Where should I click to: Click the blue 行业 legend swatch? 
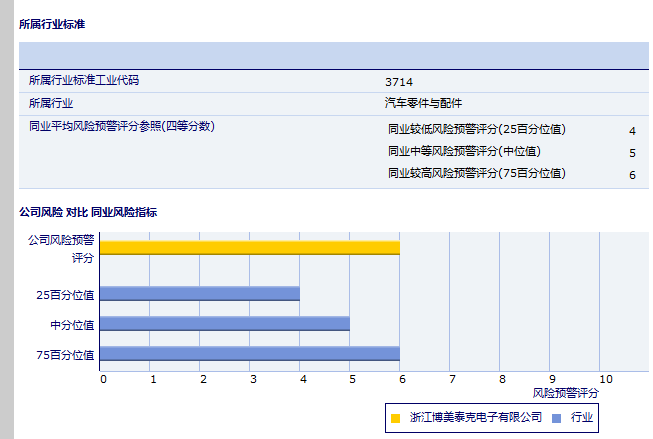point(556,418)
